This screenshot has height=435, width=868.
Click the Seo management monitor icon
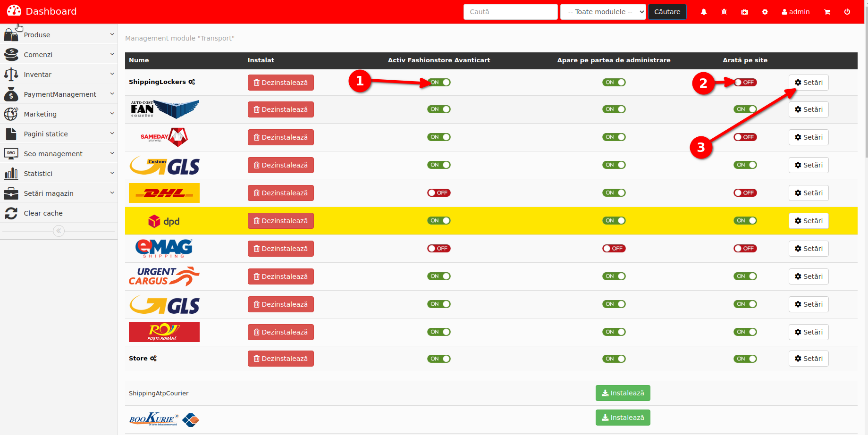click(11, 153)
